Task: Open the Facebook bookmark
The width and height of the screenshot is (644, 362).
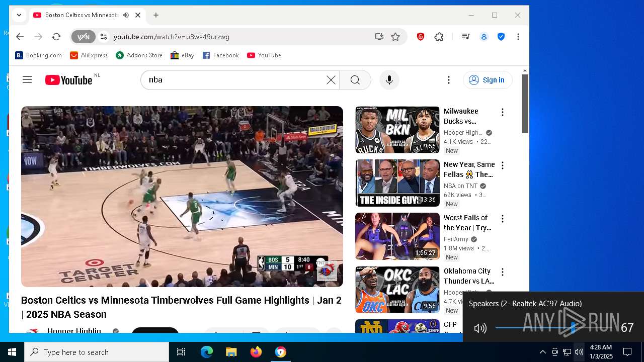Action: (221, 55)
